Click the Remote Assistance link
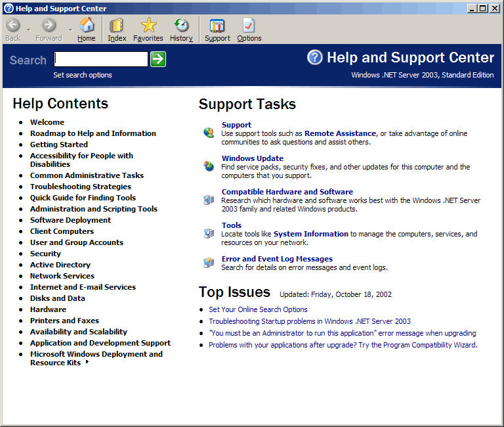 pos(340,133)
